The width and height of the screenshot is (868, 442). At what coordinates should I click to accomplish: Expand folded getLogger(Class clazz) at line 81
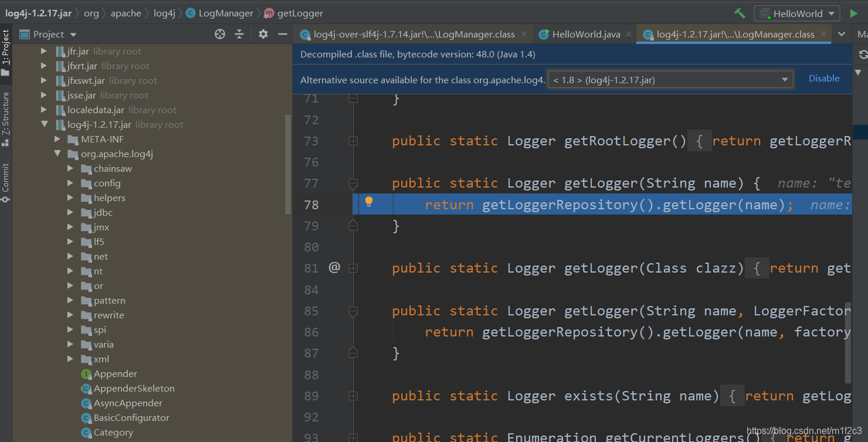tap(353, 268)
